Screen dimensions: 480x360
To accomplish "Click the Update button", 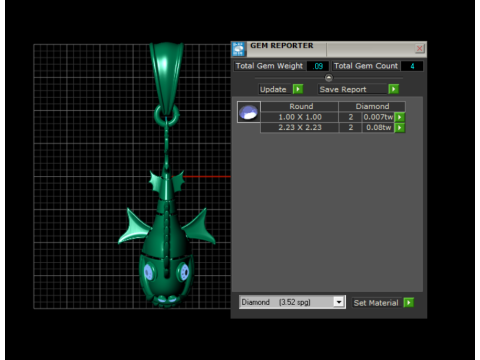I will coord(275,89).
